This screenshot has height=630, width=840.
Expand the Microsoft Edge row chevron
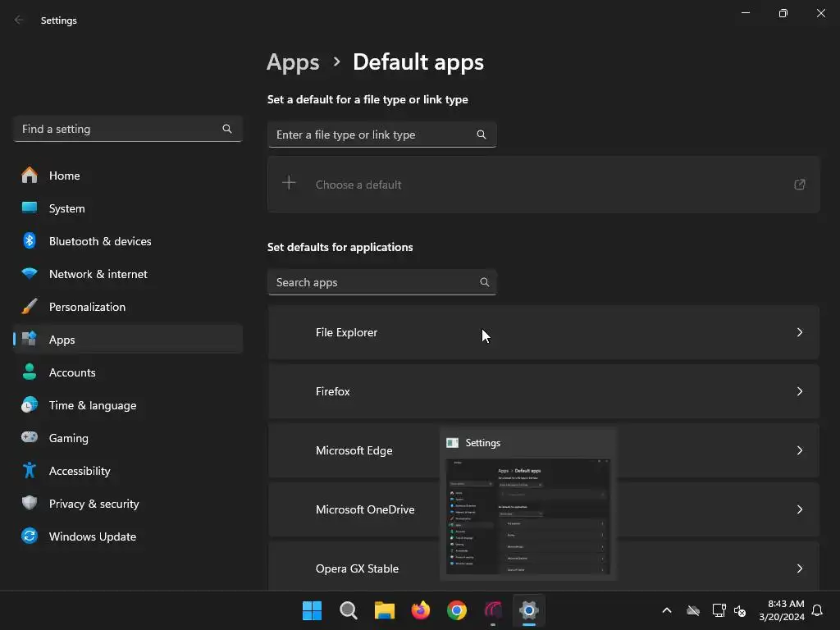pos(799,450)
